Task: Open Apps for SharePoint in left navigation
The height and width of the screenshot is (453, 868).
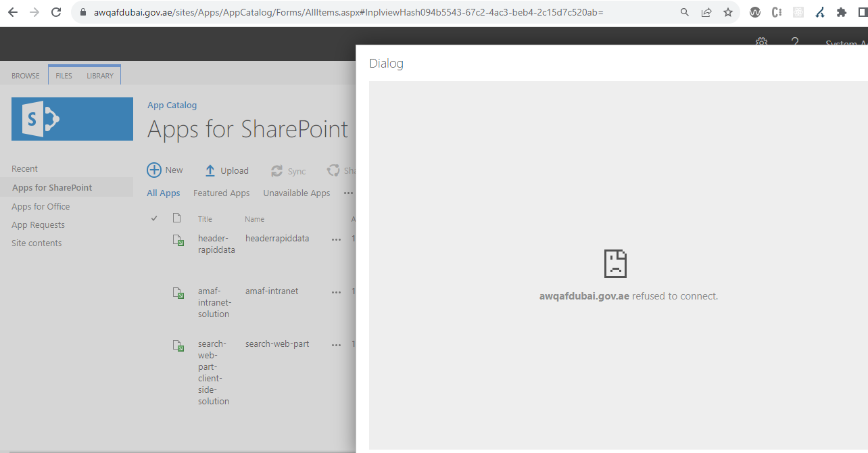Action: tap(52, 187)
